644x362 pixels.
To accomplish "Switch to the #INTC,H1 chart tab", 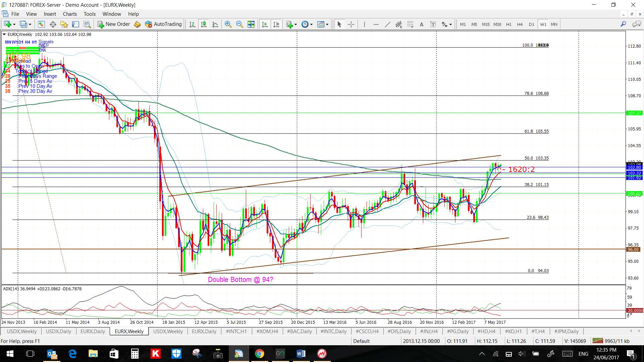I will (x=236, y=331).
